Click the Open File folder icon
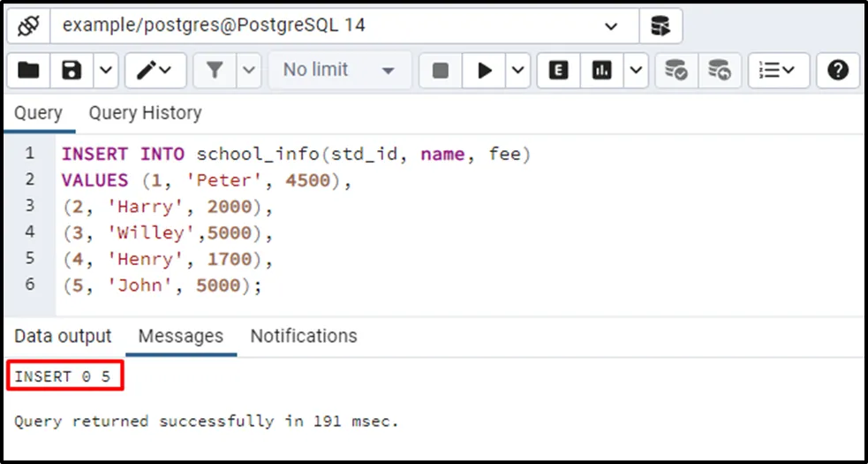 pyautogui.click(x=28, y=71)
